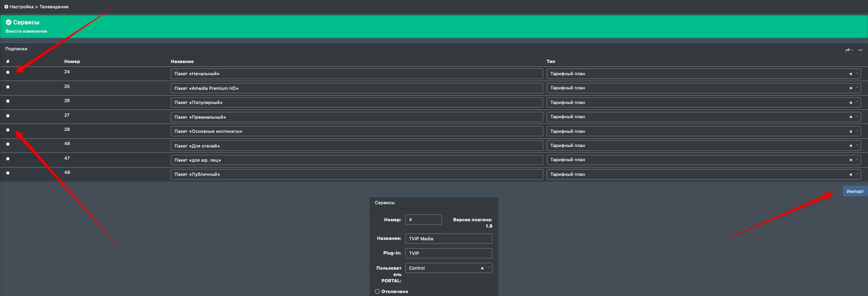Go to Настройка in the breadcrumb

tap(22, 7)
